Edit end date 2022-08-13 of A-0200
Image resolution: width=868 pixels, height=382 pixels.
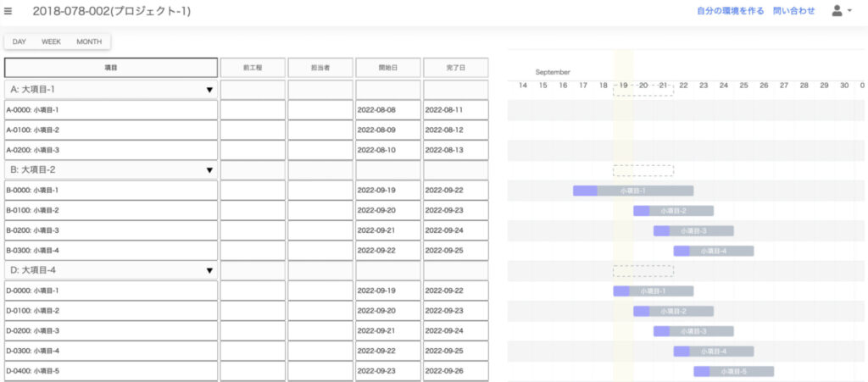coord(455,150)
